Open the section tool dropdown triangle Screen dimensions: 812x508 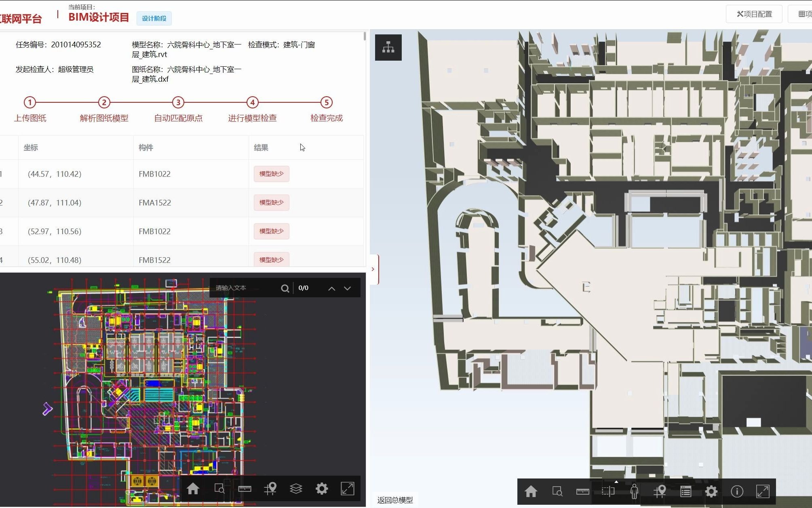click(x=616, y=482)
